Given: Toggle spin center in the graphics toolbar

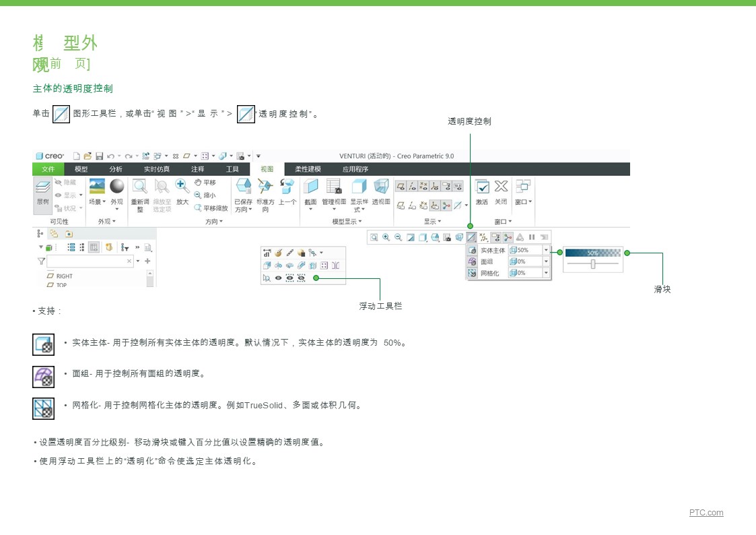Looking at the screenshot, I should point(508,237).
